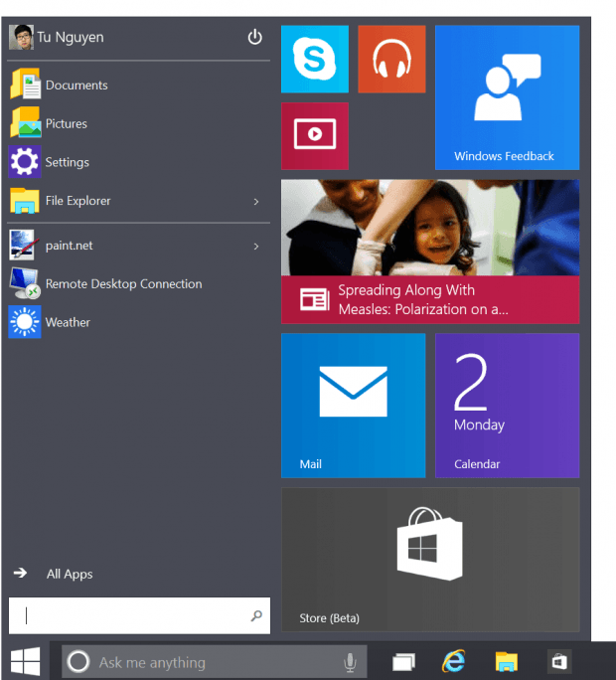Screen dimensions: 616x680
Task: Open File Explorer from the taskbar
Action: [507, 662]
